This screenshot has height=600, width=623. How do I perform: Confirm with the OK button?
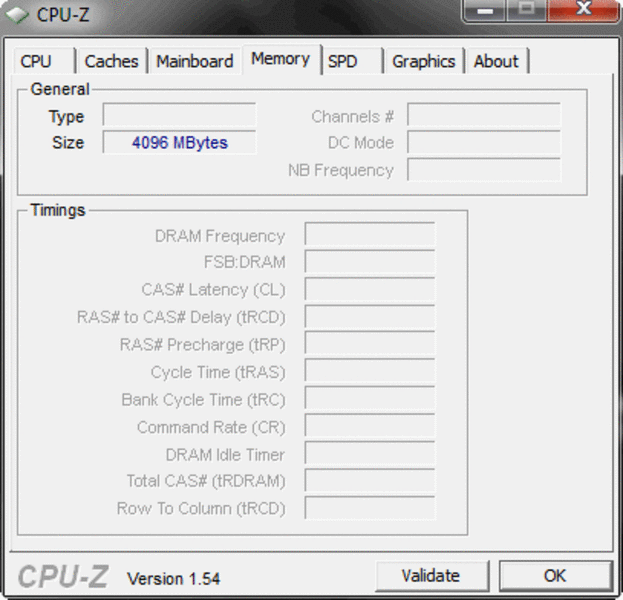coord(555,576)
